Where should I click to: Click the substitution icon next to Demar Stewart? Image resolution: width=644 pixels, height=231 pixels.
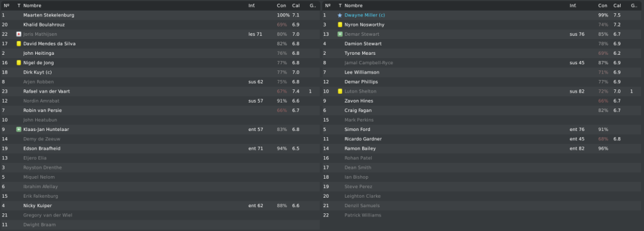[340, 34]
